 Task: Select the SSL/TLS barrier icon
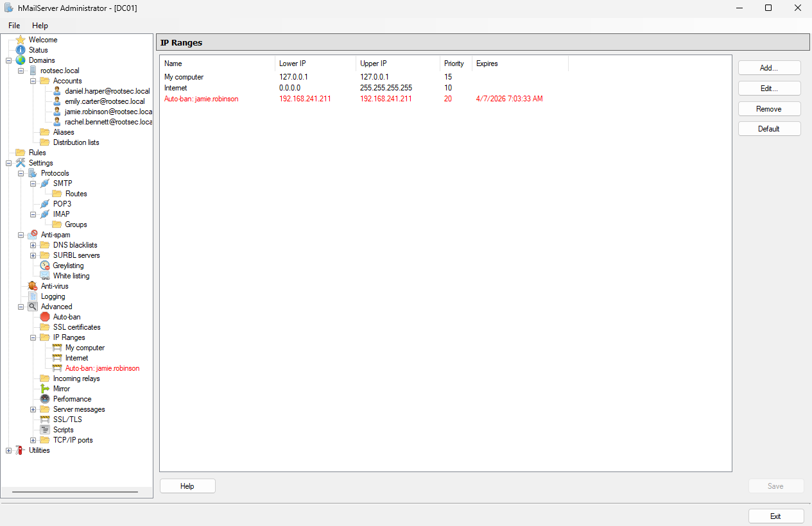[45, 420]
